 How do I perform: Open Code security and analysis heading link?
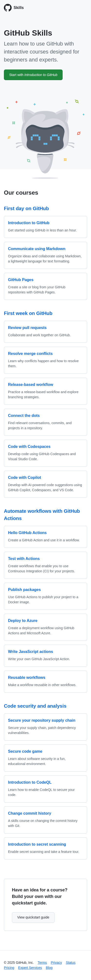click(35, 706)
